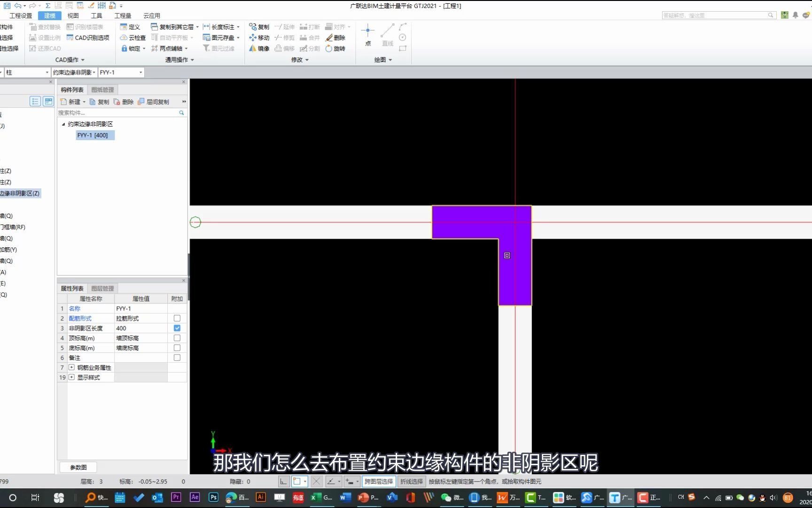The image size is (812, 508).
Task: Toggle the 底标高(m) 附加 checkbox
Action: click(177, 348)
